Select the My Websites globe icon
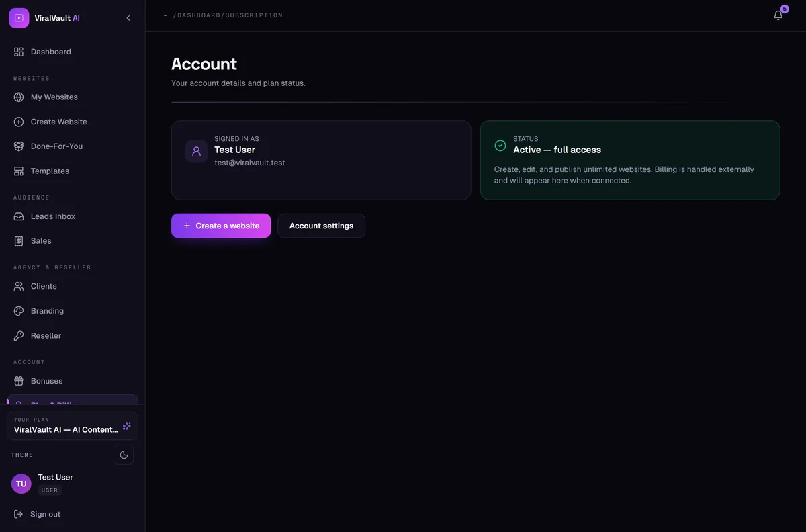This screenshot has width=806, height=532. click(19, 97)
